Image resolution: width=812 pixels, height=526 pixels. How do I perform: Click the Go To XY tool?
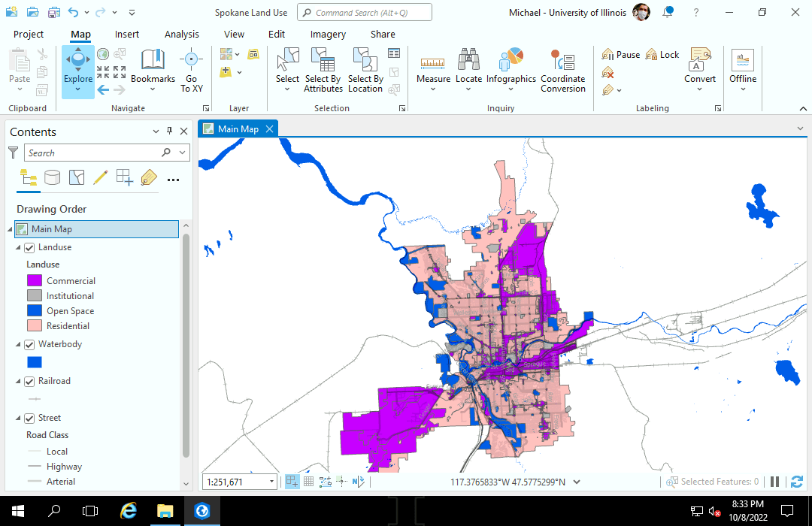point(192,68)
